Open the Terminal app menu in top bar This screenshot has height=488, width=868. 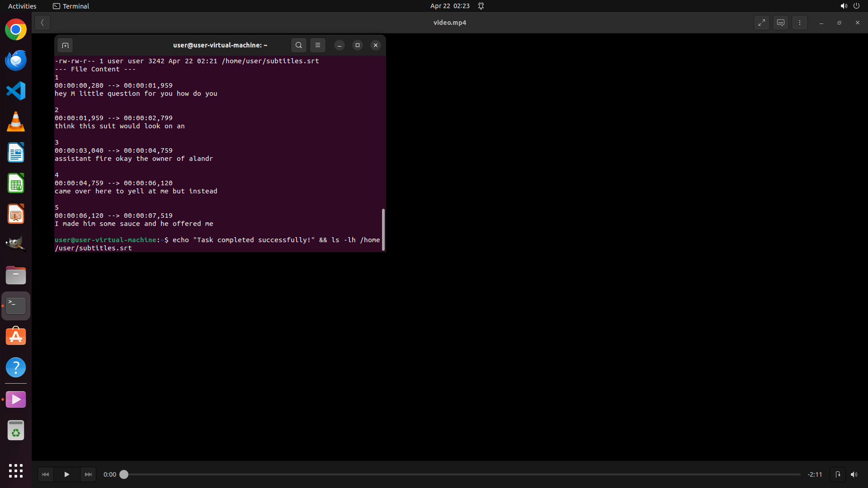tap(71, 6)
